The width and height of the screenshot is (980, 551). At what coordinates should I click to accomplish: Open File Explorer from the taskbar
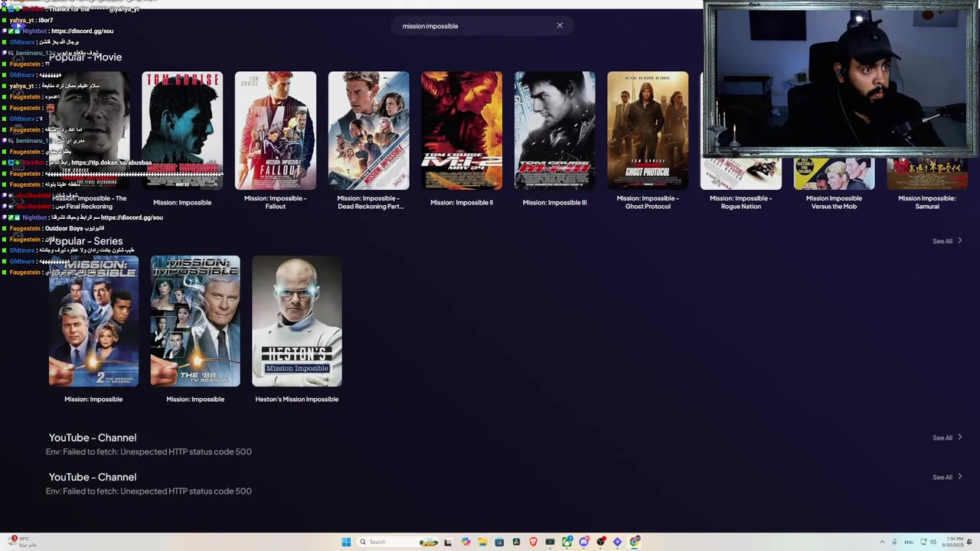click(482, 542)
